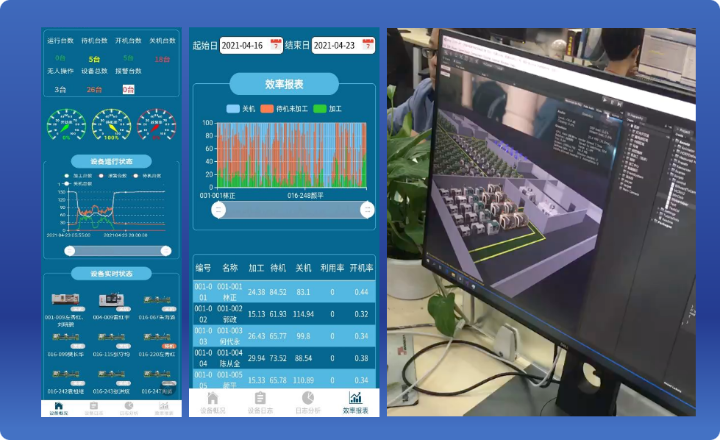Toggle the 关机 series in chart legend
720x440 pixels.
(241, 108)
